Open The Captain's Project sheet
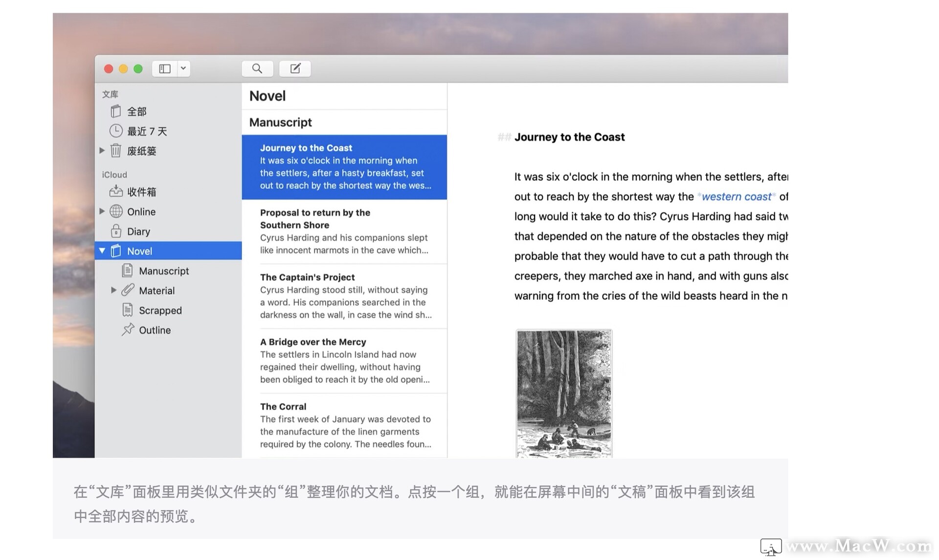 tap(345, 296)
